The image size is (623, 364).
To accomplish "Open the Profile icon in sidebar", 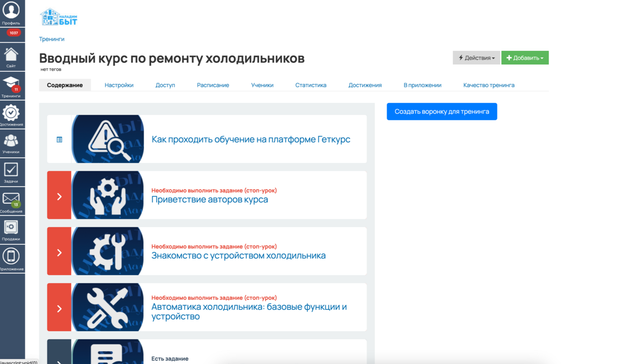I will (x=11, y=11).
